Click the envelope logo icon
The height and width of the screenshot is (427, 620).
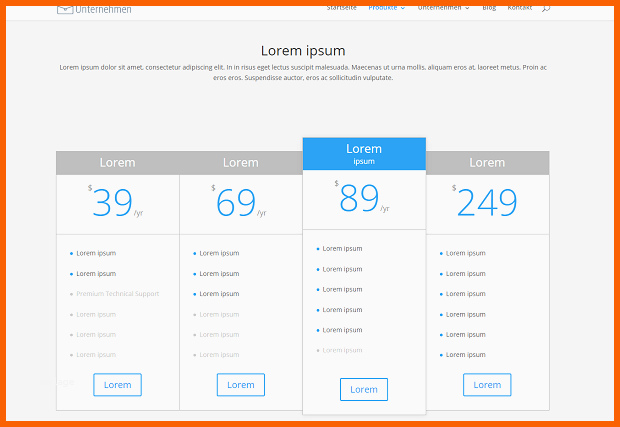tap(65, 9)
